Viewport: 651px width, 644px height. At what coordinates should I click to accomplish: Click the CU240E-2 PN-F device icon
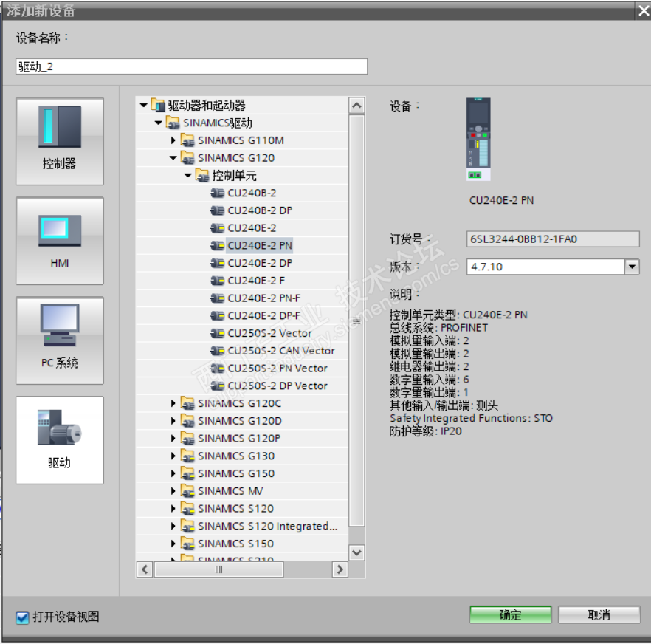[217, 298]
